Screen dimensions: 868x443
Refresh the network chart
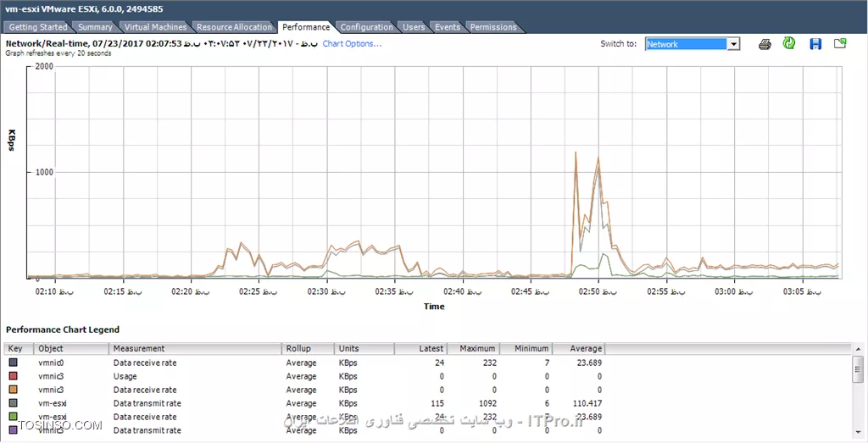(x=789, y=44)
